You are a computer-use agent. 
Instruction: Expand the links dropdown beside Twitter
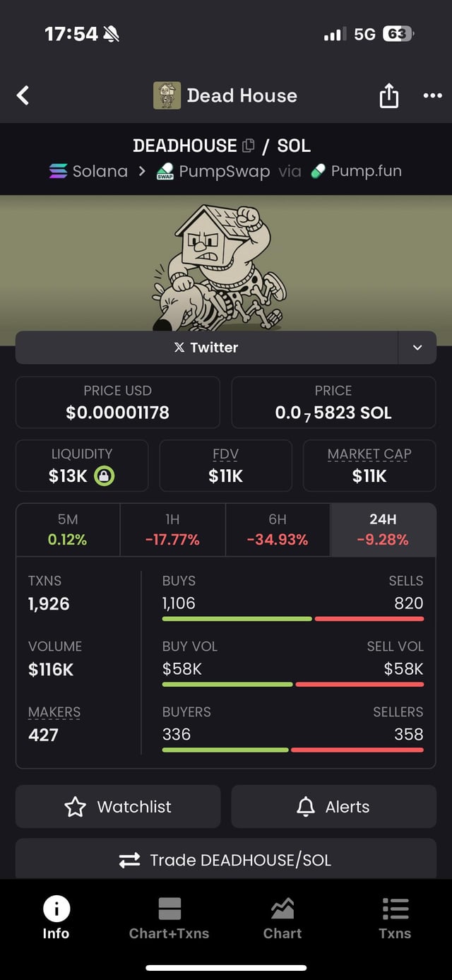[x=417, y=348]
